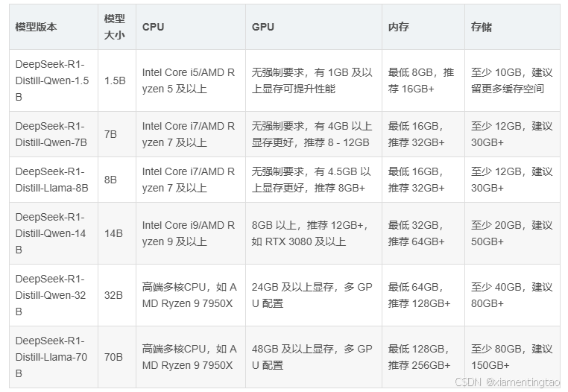Click the 最低 16GB memory cell in Llama-8B row
The width and height of the screenshot is (568, 392).
[x=423, y=180]
